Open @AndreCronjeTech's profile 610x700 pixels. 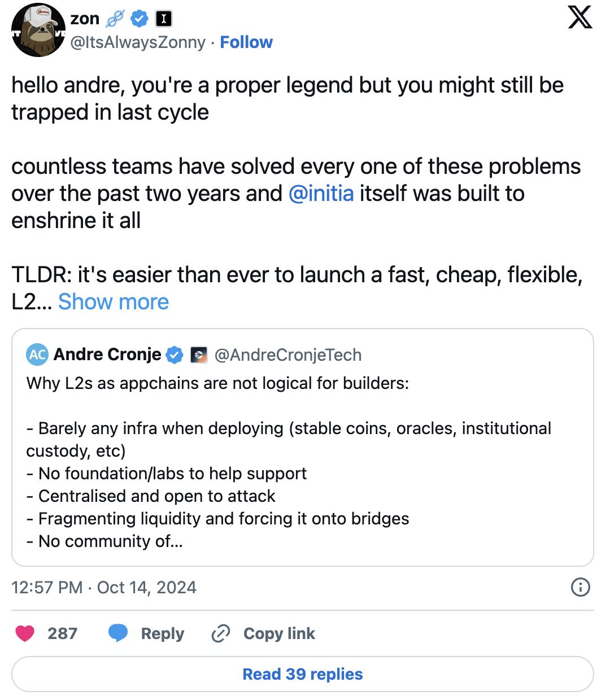(288, 355)
